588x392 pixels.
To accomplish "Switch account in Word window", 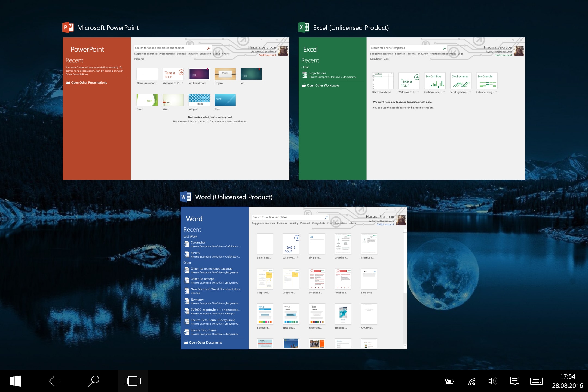I will pyautogui.click(x=385, y=225).
